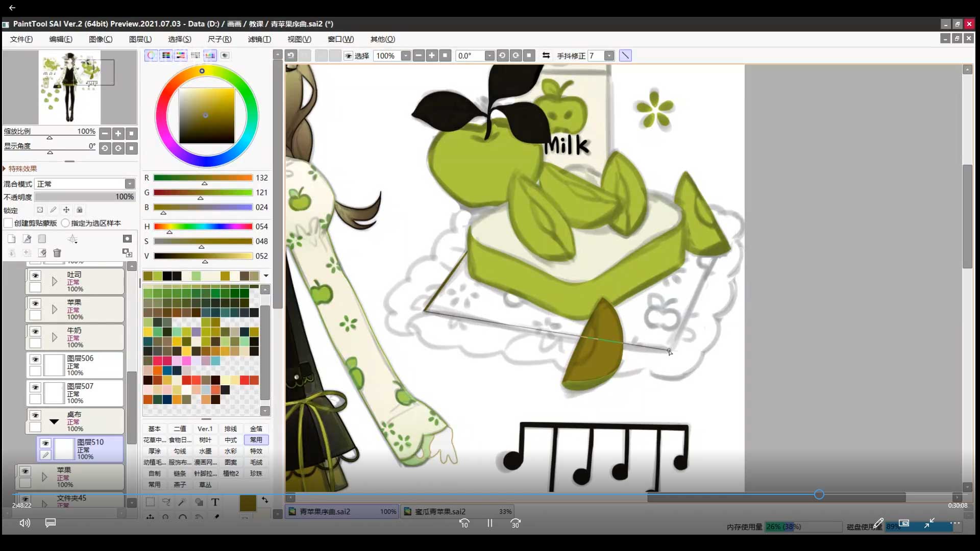Click the delete layer trash icon
This screenshot has width=980, height=551.
pyautogui.click(x=57, y=253)
